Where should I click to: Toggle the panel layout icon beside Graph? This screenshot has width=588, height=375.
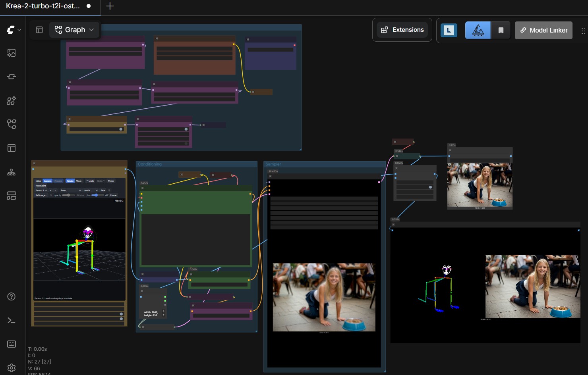[x=39, y=30]
